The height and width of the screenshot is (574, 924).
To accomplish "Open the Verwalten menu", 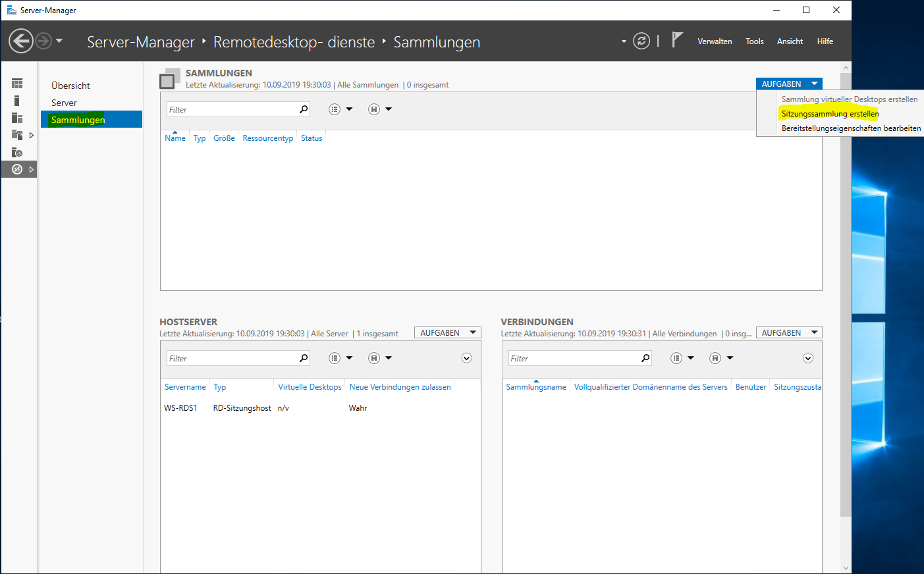I will (715, 41).
